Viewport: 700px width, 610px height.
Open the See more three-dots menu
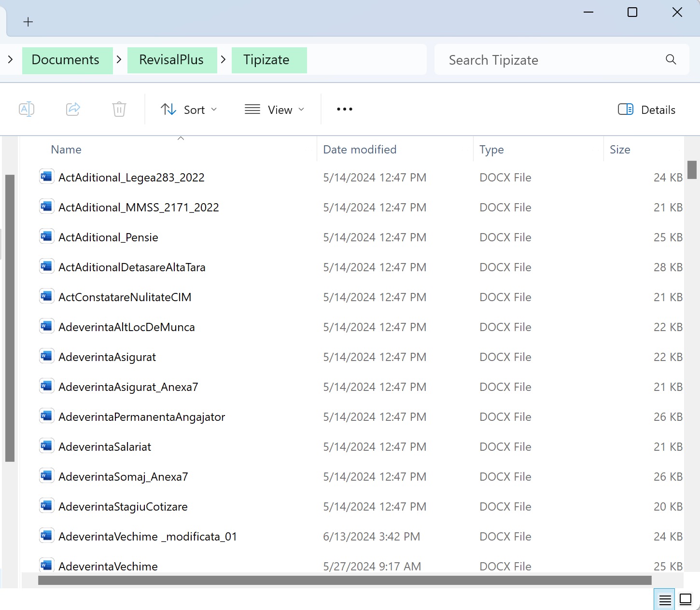pyautogui.click(x=344, y=110)
